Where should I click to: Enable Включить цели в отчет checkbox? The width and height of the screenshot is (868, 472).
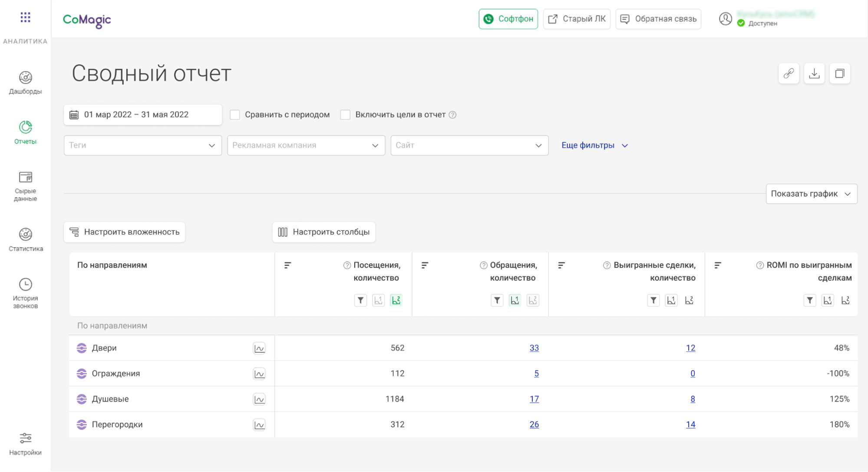[x=345, y=115]
